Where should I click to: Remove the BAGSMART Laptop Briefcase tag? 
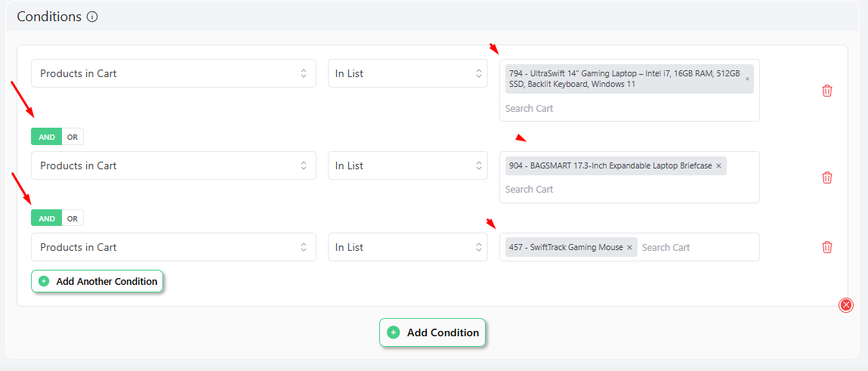pos(718,166)
